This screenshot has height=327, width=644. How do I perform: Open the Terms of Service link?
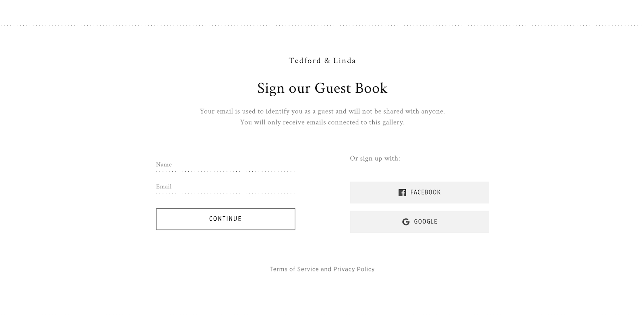coord(294,269)
